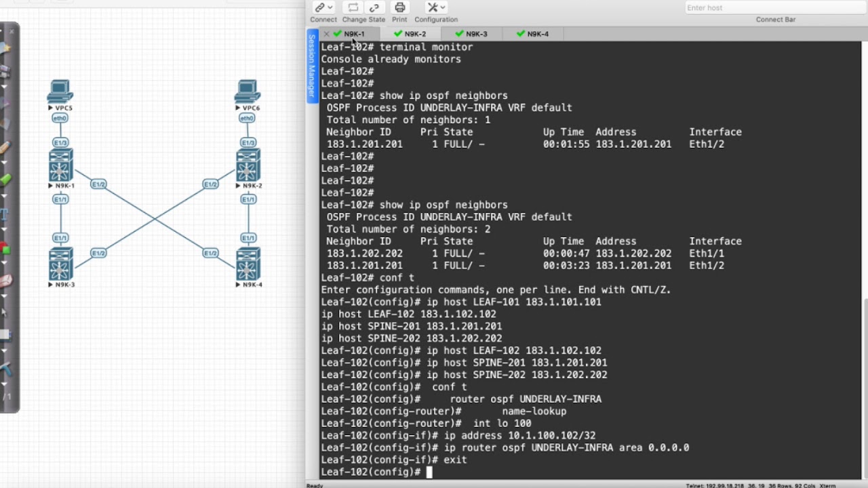Click the Connect link icon in the toolbar
The width and height of the screenshot is (868, 488).
(319, 7)
